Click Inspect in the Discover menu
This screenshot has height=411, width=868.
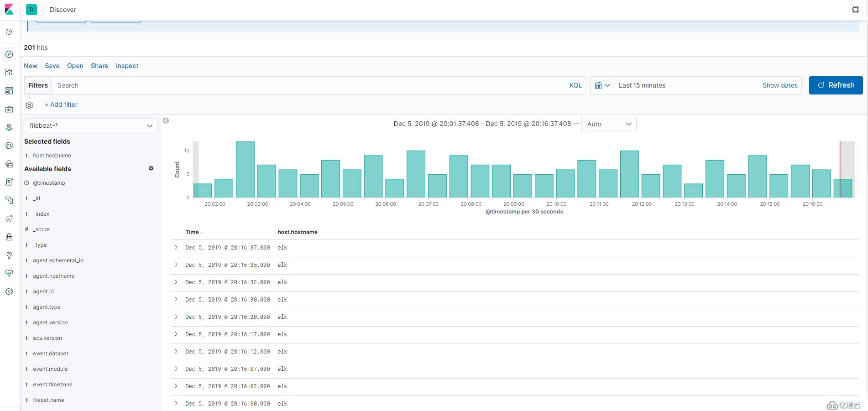pos(127,66)
